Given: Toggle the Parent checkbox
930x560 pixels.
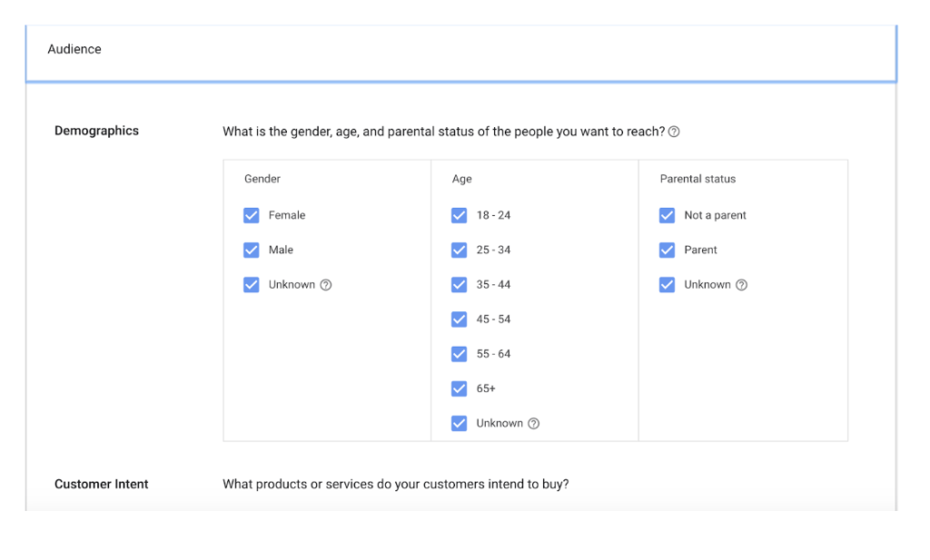Looking at the screenshot, I should coord(668,251).
